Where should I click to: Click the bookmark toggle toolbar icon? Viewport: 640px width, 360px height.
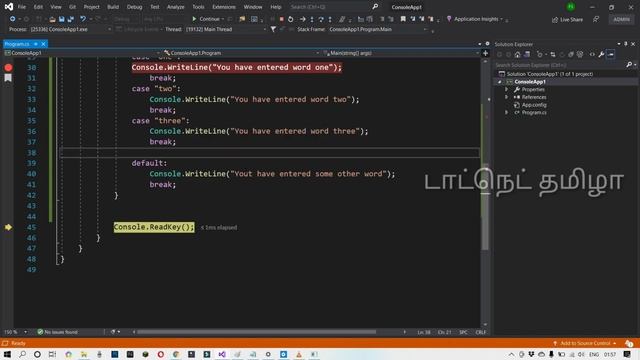(403, 19)
